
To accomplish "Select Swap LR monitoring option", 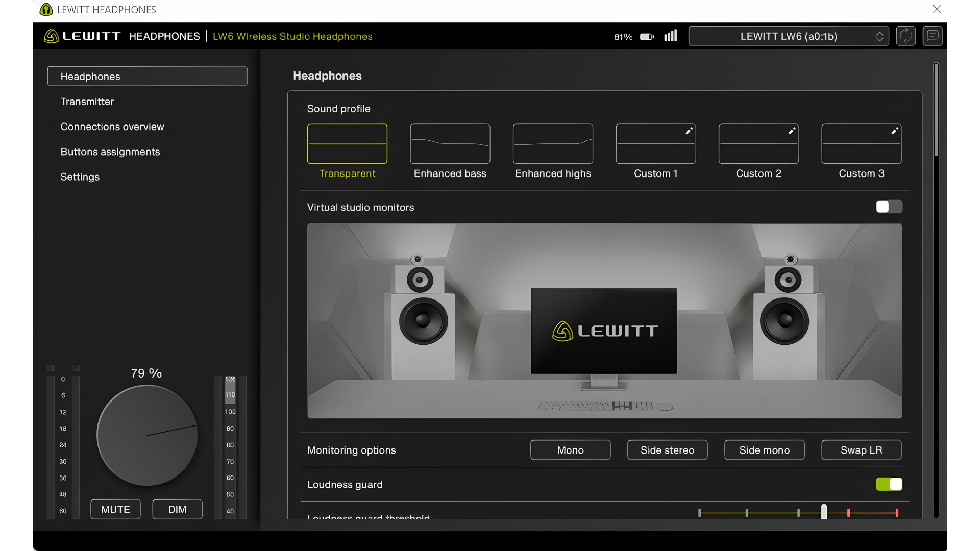I will (861, 450).
